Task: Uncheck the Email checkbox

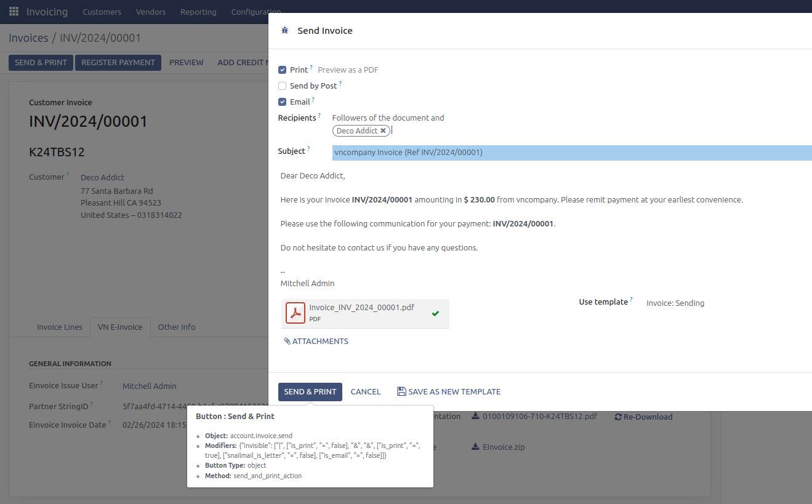Action: point(283,102)
